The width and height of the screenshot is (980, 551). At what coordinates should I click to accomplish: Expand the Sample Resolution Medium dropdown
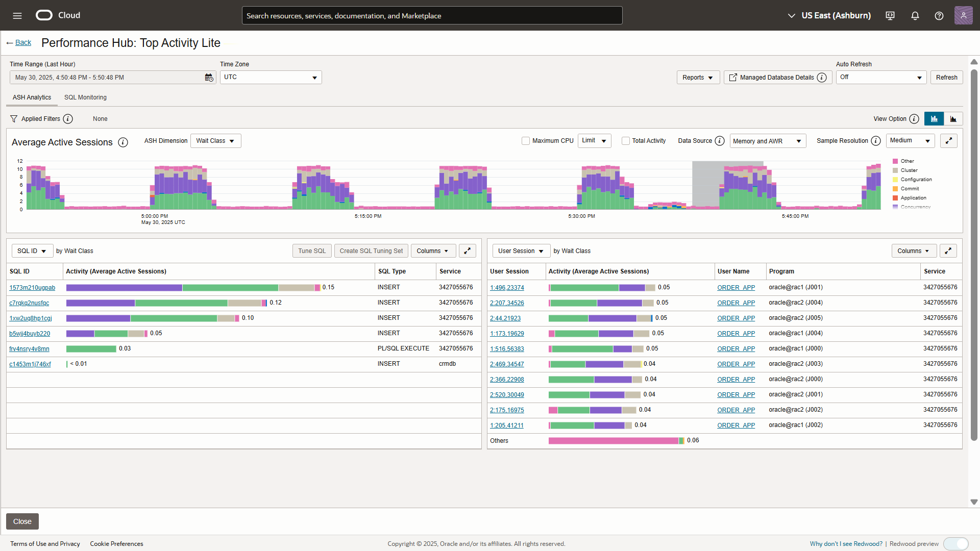pos(911,141)
